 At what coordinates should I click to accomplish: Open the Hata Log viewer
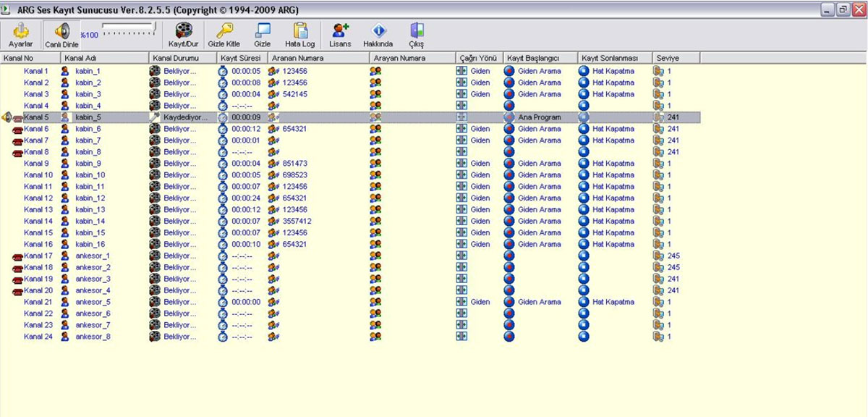(x=299, y=35)
